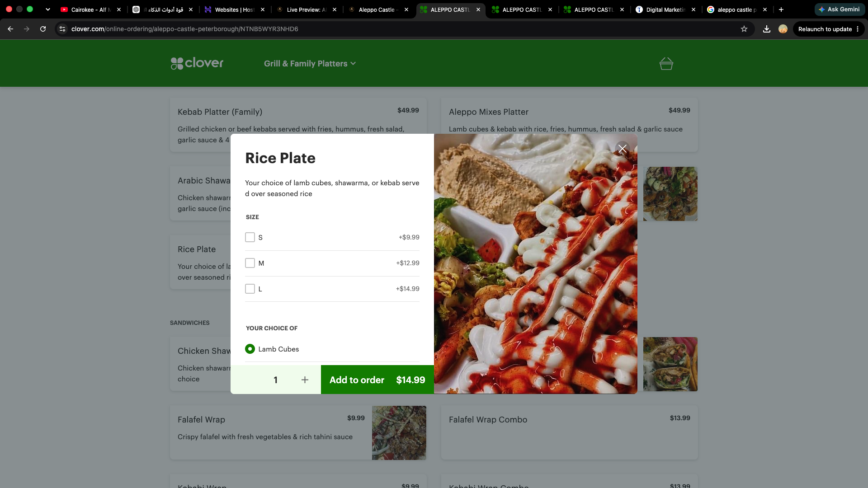This screenshot has width=868, height=488.
Task: Open a new browser tab
Action: click(781, 9)
